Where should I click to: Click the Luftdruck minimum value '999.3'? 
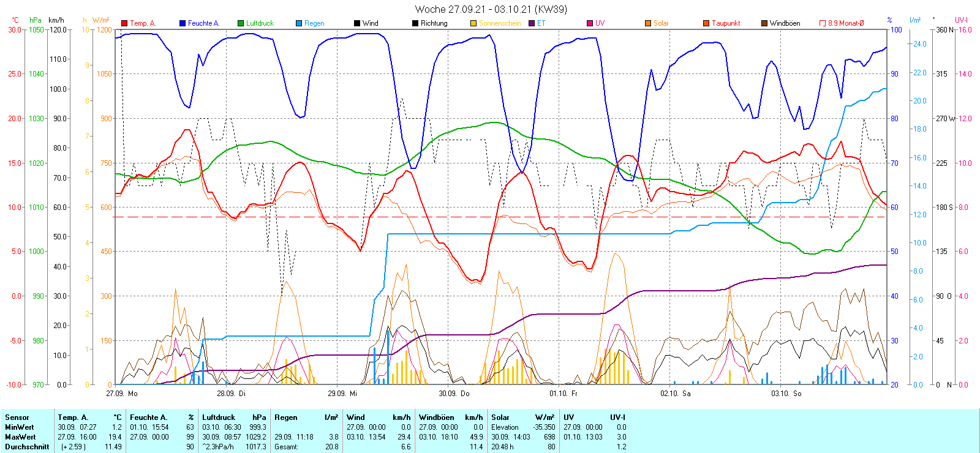[258, 427]
